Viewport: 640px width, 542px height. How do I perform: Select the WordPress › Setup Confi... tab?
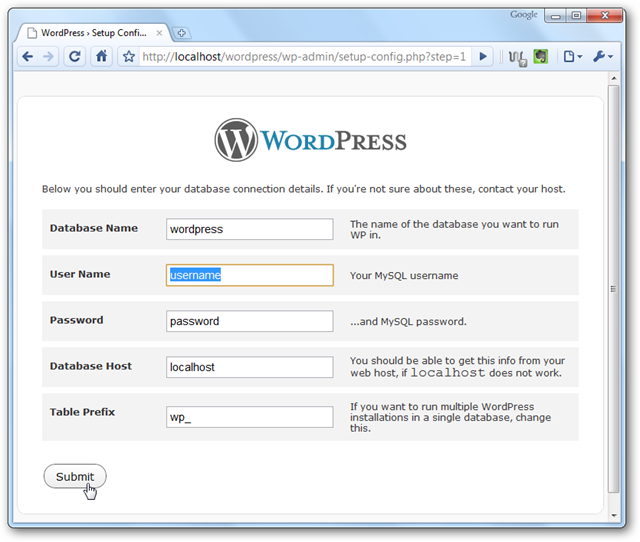[x=93, y=33]
